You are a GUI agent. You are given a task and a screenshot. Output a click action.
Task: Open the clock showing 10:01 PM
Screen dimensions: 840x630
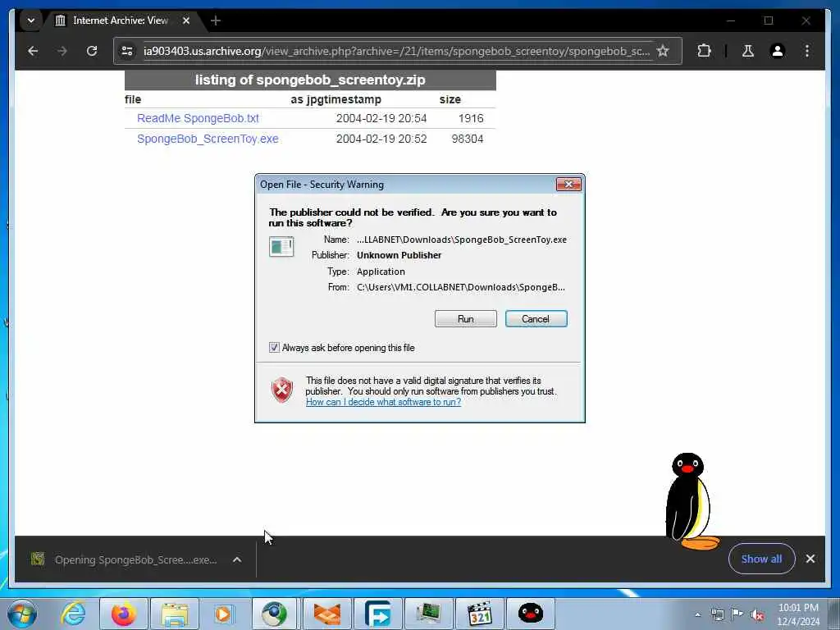[798, 614]
